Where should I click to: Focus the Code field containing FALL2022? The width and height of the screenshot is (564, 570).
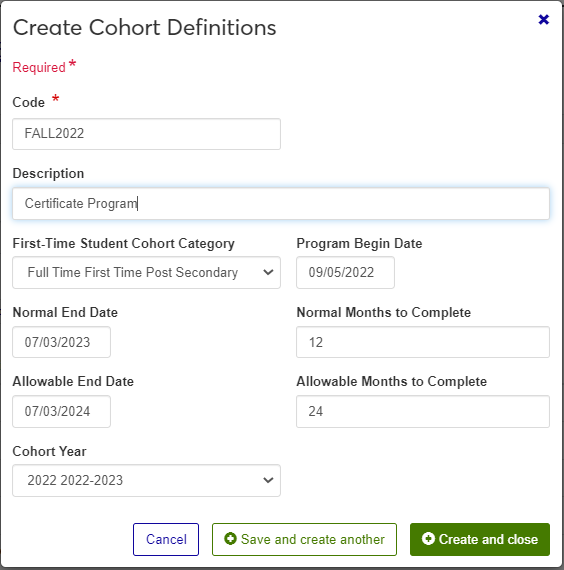click(146, 134)
